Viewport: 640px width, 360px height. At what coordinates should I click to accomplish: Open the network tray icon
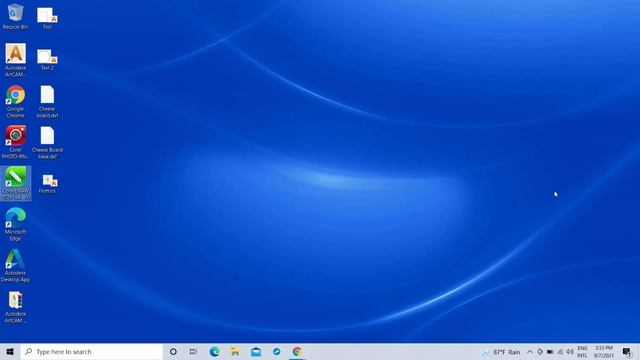(x=560, y=352)
